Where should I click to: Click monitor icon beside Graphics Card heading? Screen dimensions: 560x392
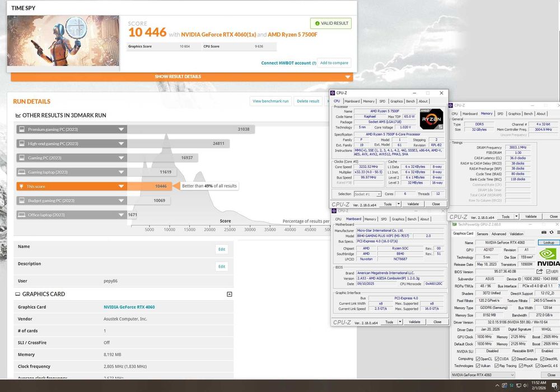point(17,294)
